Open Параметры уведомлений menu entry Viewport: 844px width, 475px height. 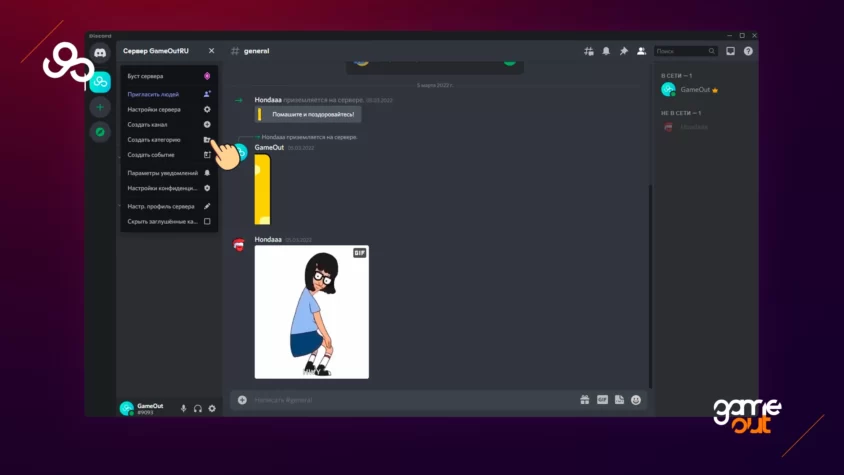169,173
